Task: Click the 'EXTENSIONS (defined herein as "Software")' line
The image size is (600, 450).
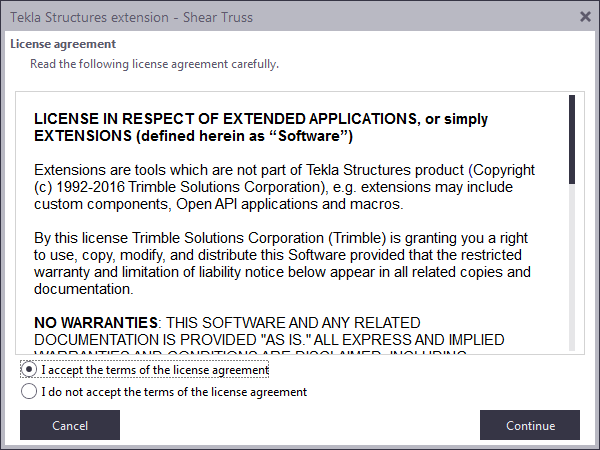Action: click(193, 136)
